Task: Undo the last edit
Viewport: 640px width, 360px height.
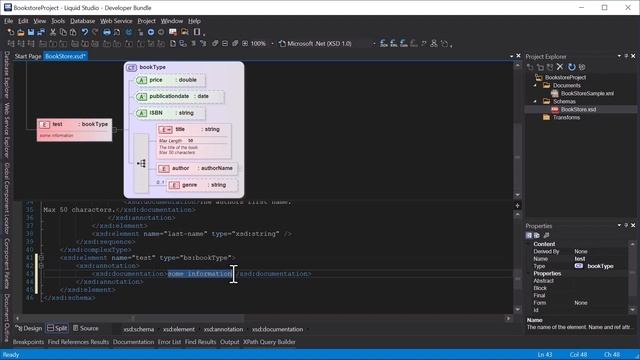Action: pyautogui.click(x=84, y=32)
